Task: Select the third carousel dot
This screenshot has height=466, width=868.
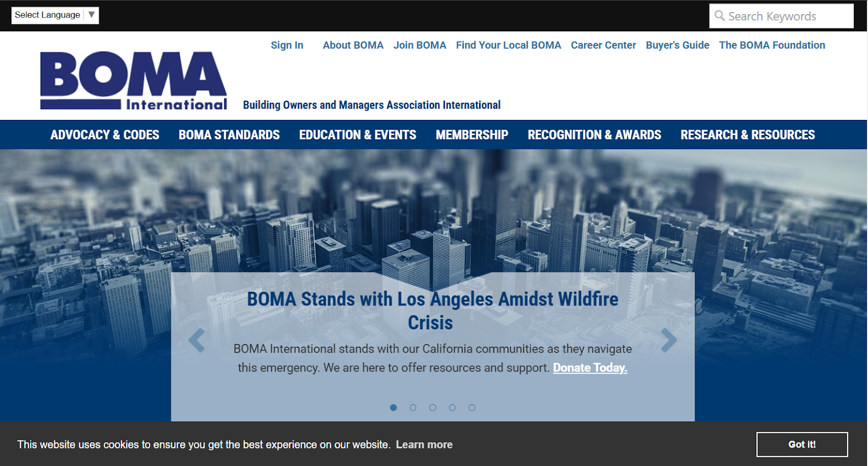Action: point(432,407)
